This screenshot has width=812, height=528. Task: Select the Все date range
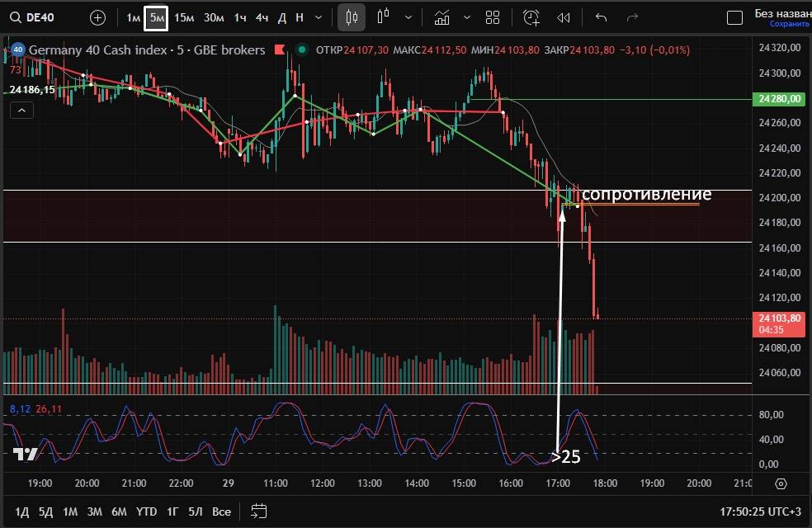tap(221, 511)
